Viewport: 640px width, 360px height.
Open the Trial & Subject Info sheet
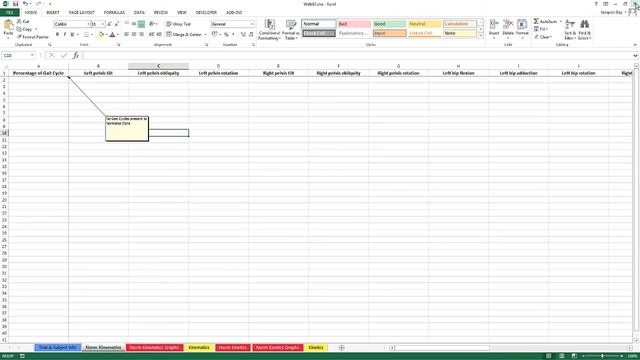tap(58, 347)
